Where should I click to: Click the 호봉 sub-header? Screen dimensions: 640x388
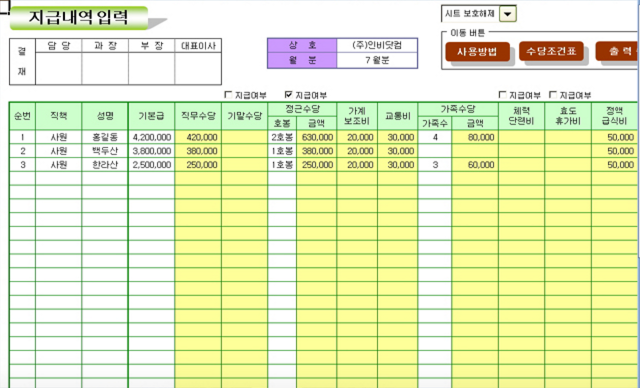point(282,123)
